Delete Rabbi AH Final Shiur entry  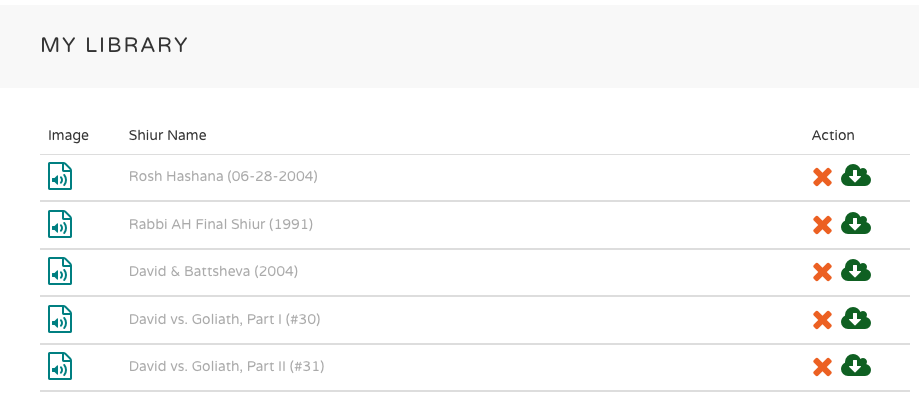point(822,225)
